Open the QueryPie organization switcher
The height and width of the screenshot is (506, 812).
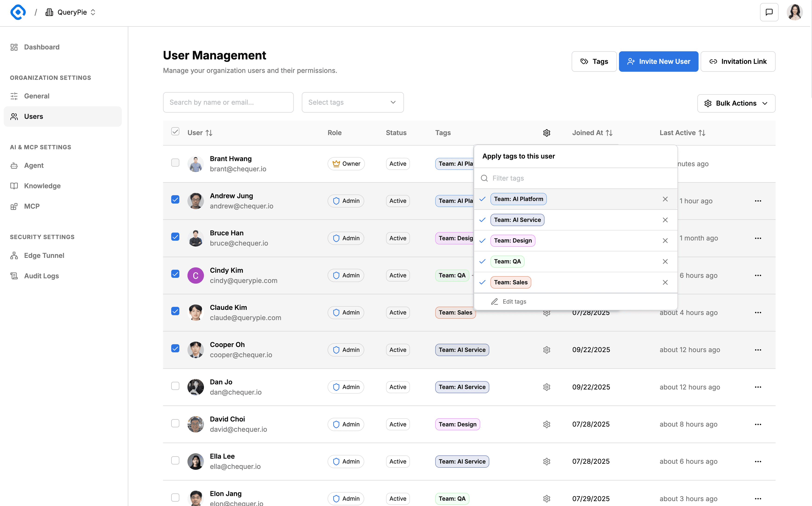click(71, 12)
